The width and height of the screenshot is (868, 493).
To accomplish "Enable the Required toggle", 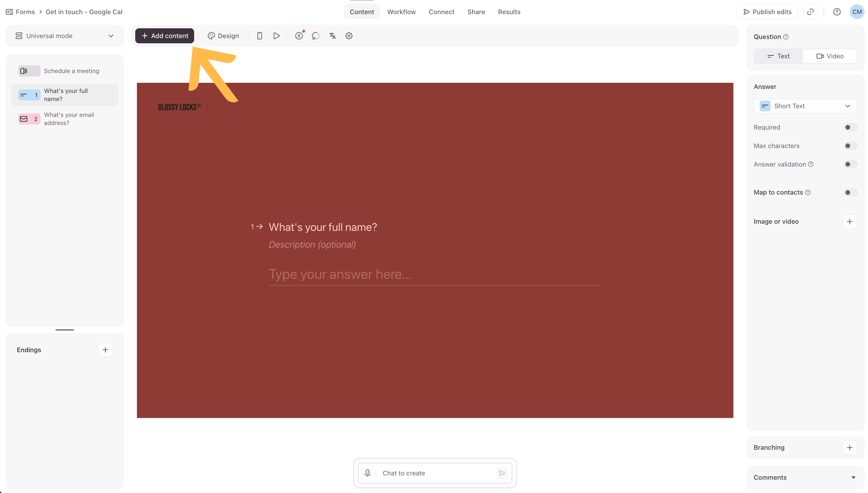I will coord(850,127).
